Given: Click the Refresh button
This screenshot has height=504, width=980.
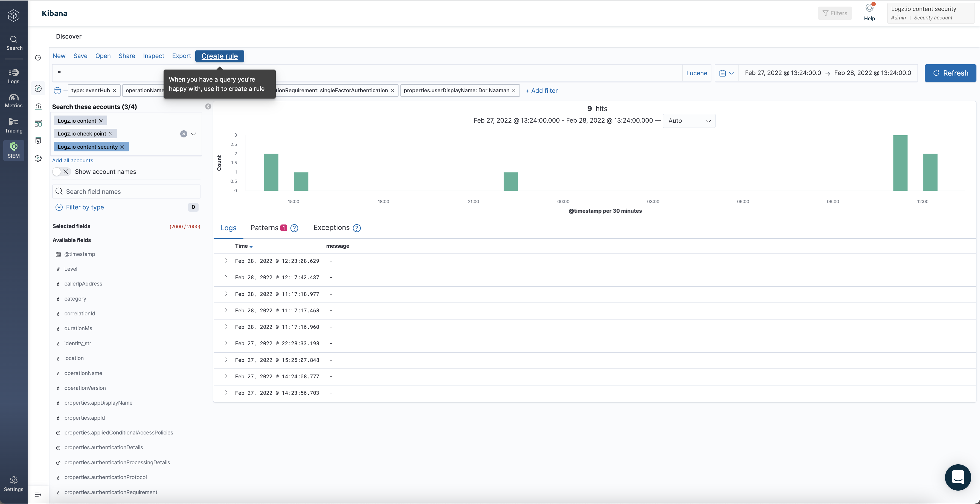Looking at the screenshot, I should point(950,73).
